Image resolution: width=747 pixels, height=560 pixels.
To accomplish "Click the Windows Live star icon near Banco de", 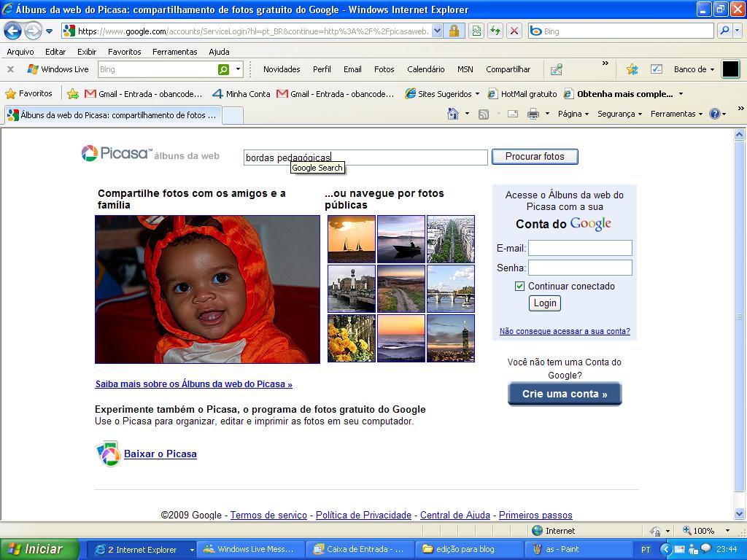I will pyautogui.click(x=632, y=69).
